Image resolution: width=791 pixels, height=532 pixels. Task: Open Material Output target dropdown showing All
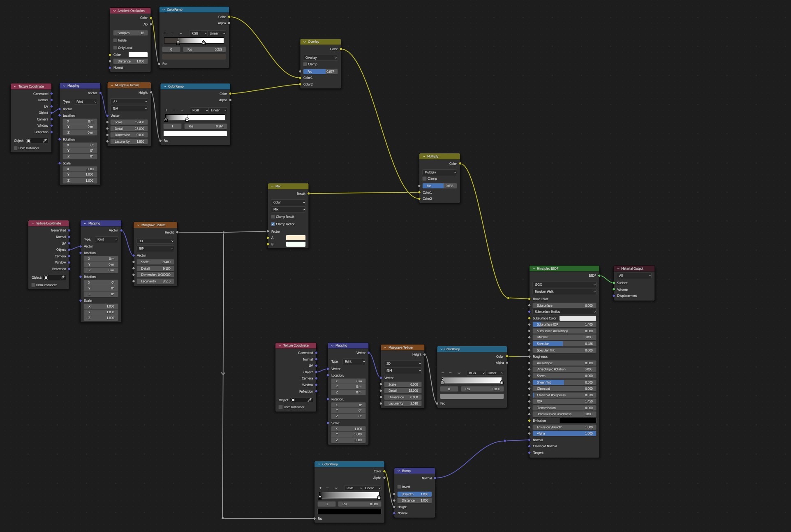pos(634,275)
